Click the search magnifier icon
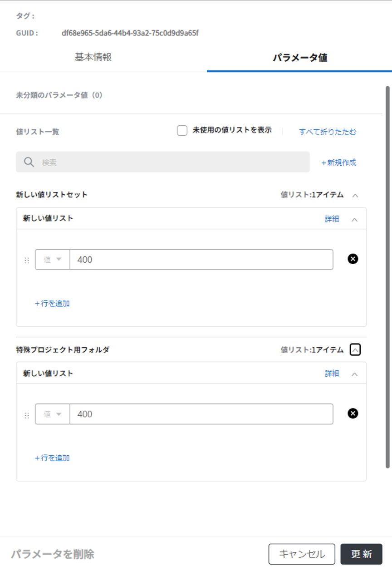 click(x=29, y=162)
